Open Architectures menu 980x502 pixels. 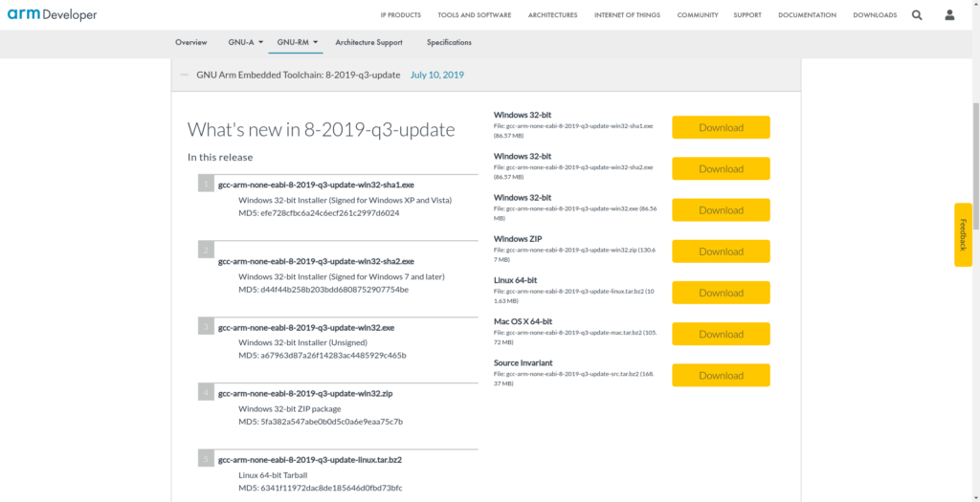coord(552,15)
